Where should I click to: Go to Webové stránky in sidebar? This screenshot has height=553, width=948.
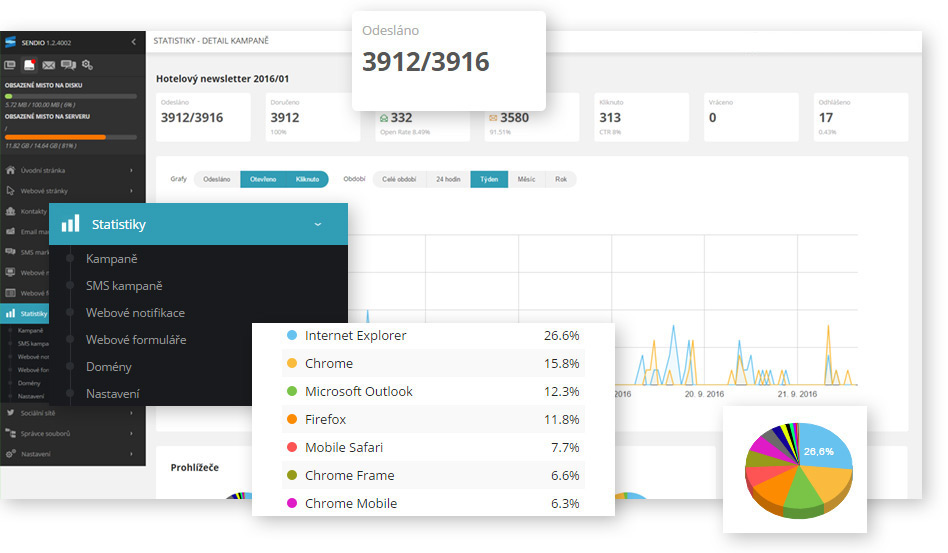pos(44,191)
